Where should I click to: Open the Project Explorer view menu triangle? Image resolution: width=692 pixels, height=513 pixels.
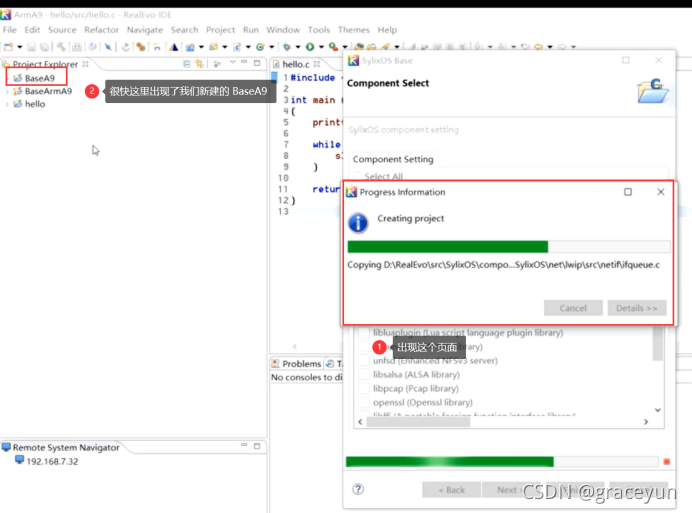(x=233, y=63)
